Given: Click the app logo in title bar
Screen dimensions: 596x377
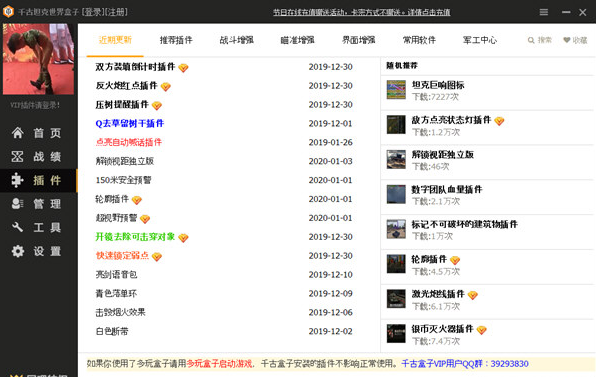Looking at the screenshot, I should [x=8, y=12].
